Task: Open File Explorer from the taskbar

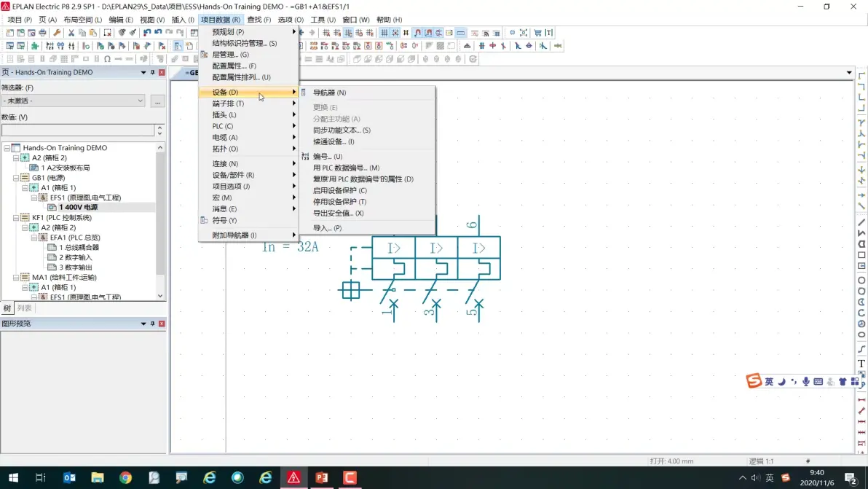Action: 98,477
